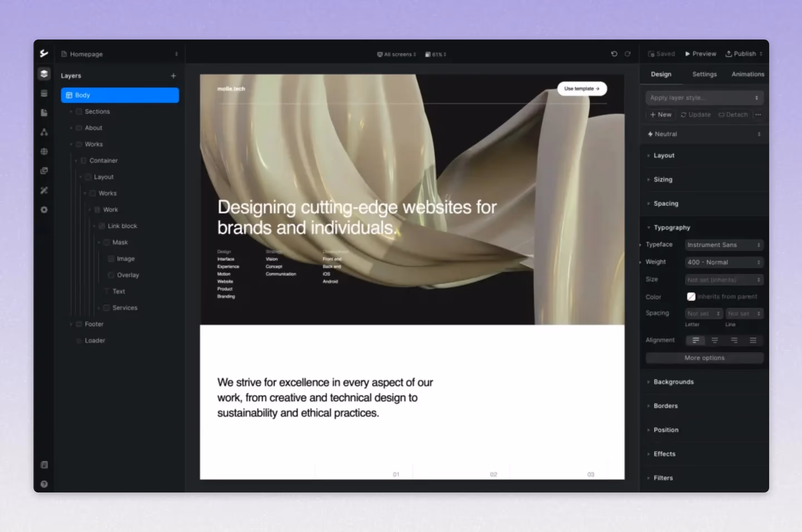
Task: Click the Publish button
Action: (x=740, y=54)
